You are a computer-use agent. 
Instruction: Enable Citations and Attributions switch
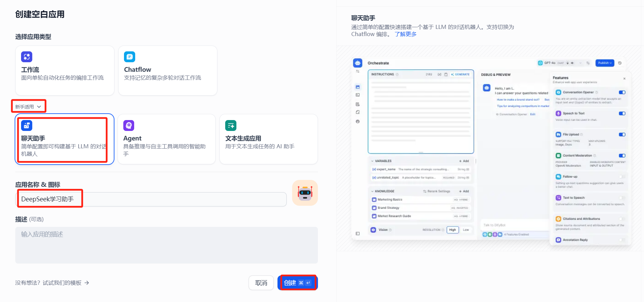click(622, 219)
